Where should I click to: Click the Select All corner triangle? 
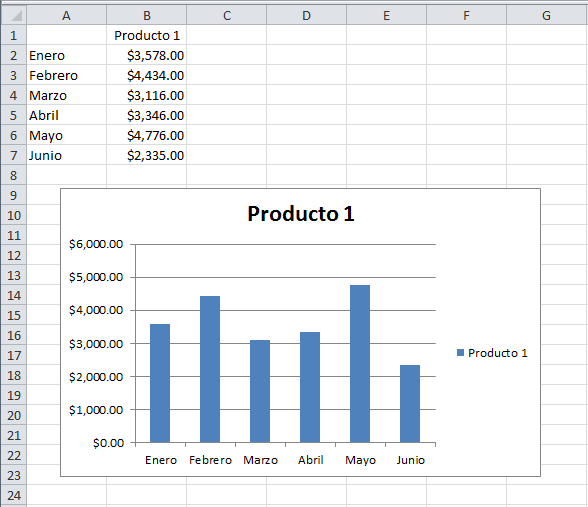pyautogui.click(x=14, y=15)
